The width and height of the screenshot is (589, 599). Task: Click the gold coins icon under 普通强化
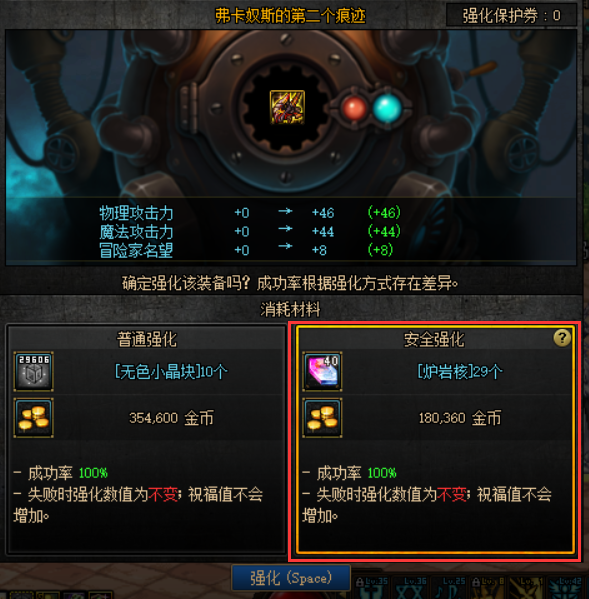click(34, 418)
